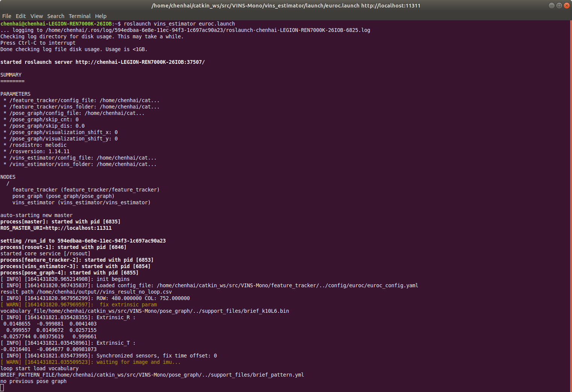Screen dimensions: 572x392
Task: Click the vins_estimator node entry
Action: pos(82,202)
